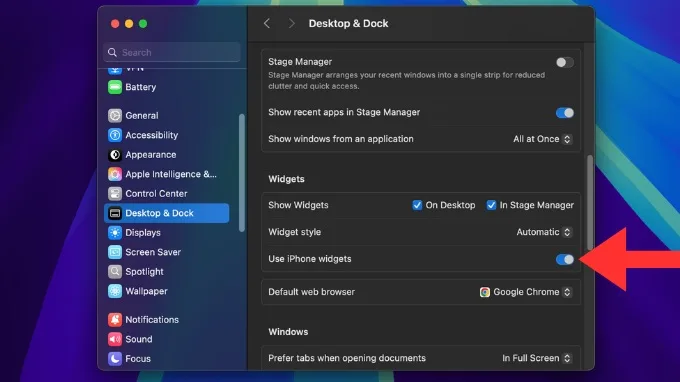Select Spotlight in sidebar
The height and width of the screenshot is (382, 680).
coord(167,272)
